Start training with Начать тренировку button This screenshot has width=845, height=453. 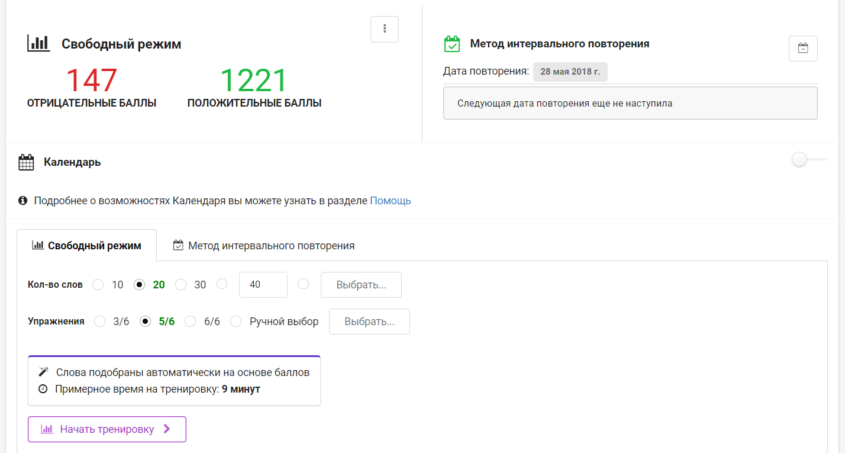point(107,429)
